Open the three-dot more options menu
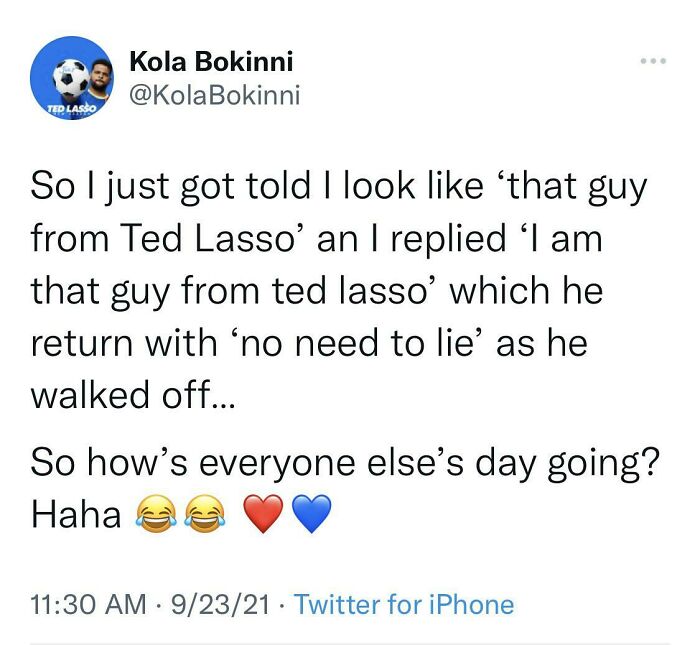Viewport: 700px width, 645px height. click(x=654, y=60)
